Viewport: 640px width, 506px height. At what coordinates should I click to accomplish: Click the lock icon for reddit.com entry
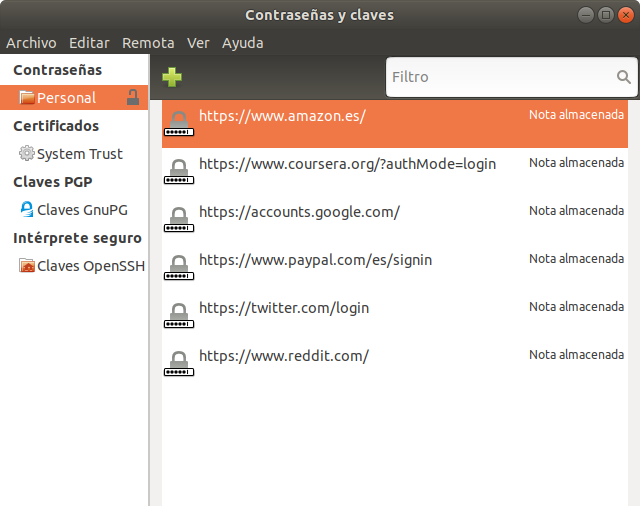[x=178, y=364]
